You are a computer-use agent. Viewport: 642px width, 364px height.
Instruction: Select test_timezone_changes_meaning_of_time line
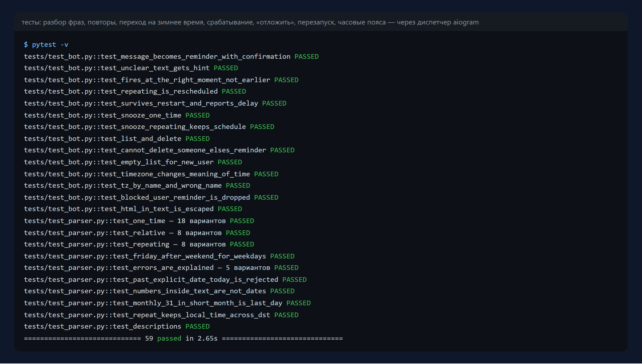(151, 174)
